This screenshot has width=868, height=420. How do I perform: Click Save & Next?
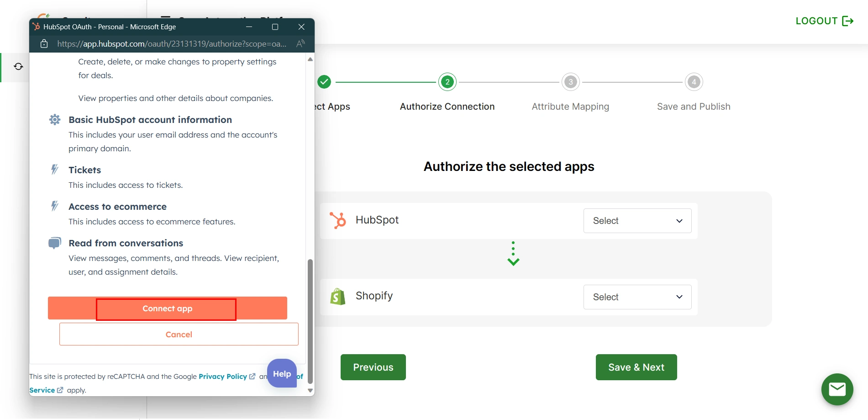(x=636, y=367)
